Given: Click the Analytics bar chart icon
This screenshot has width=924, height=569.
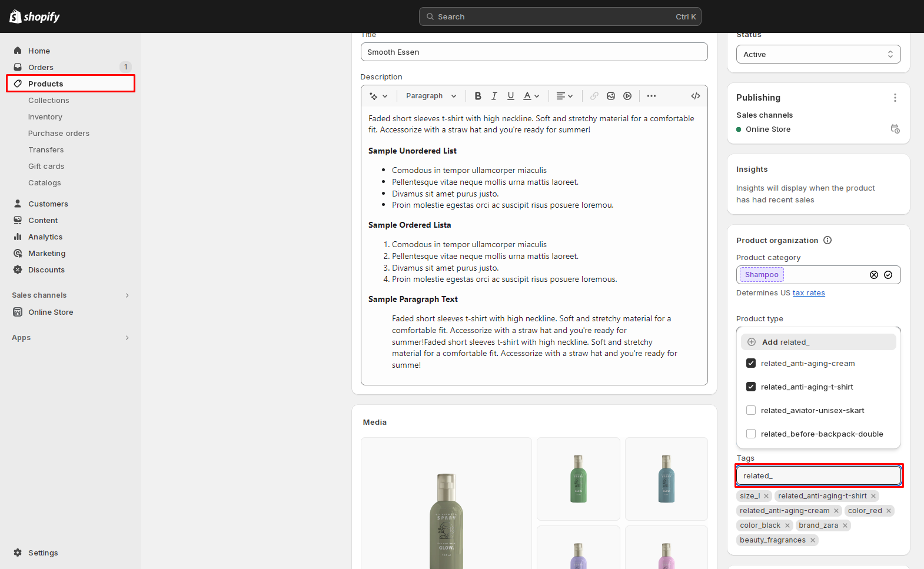Looking at the screenshot, I should pos(18,237).
